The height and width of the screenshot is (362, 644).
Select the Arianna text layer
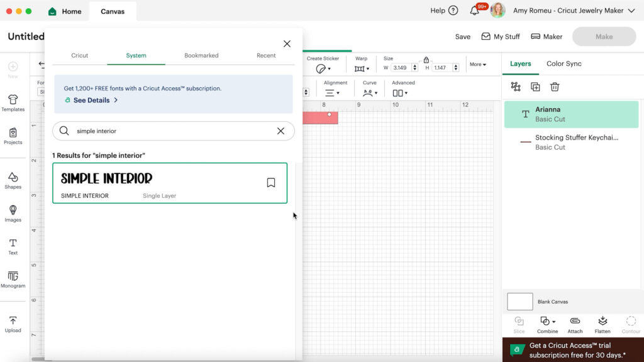click(571, 114)
